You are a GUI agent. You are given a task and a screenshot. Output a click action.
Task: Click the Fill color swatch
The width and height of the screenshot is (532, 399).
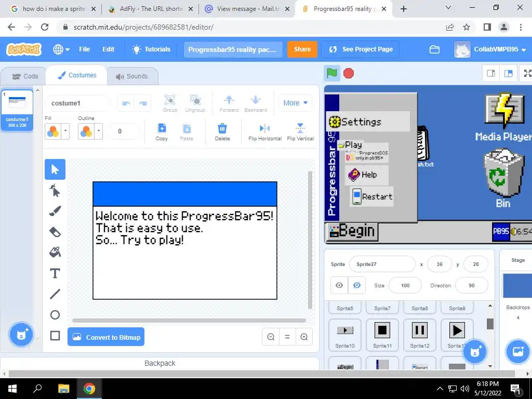click(x=53, y=131)
